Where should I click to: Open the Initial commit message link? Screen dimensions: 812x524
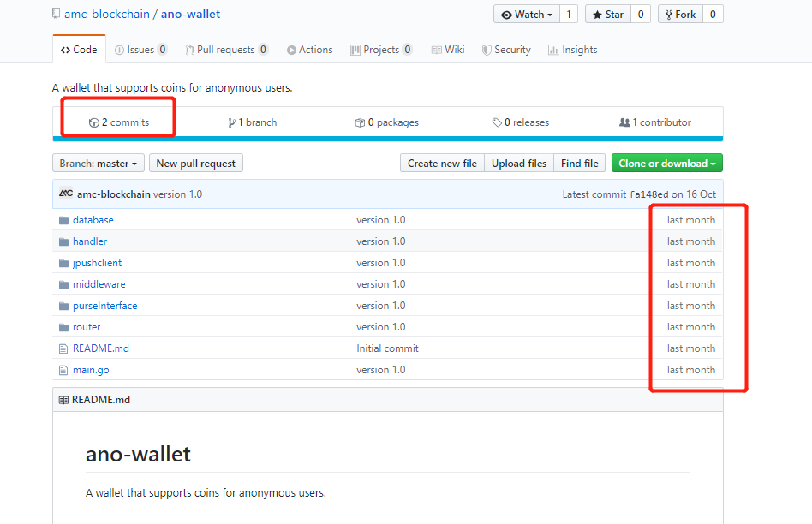[x=387, y=348]
